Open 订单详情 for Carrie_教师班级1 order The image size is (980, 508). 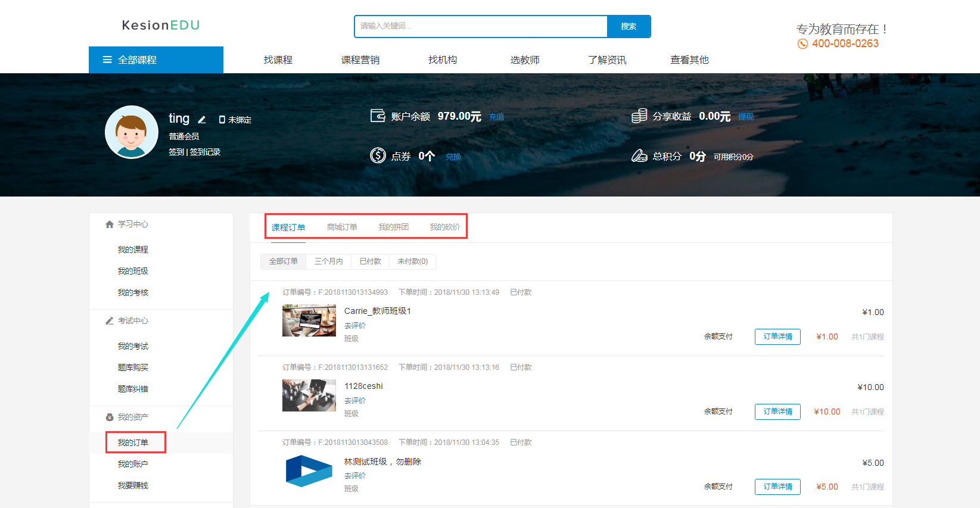[777, 336]
